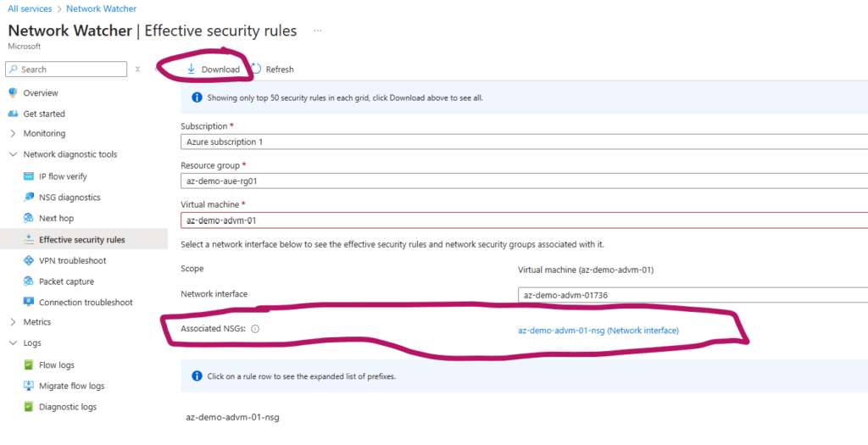Open Effective security rules menu item

click(81, 240)
